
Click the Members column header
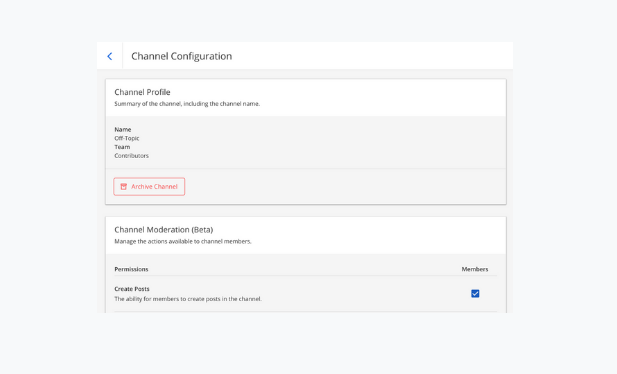(x=475, y=269)
